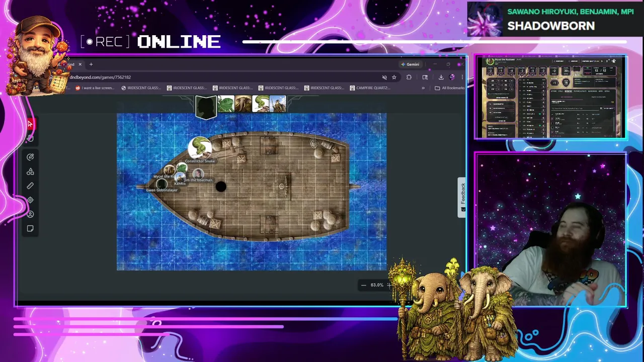The width and height of the screenshot is (644, 362).
Task: Open the token character tool
Action: pyautogui.click(x=30, y=214)
